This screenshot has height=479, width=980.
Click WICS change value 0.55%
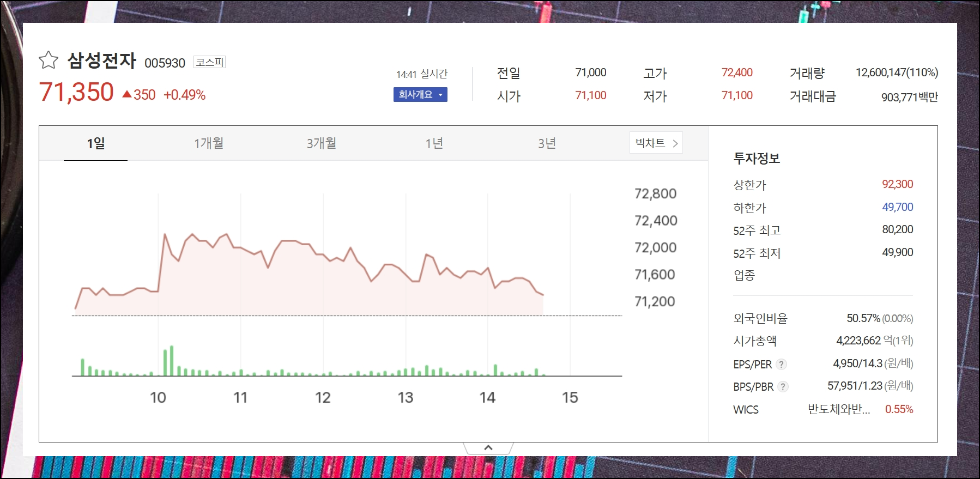click(899, 409)
